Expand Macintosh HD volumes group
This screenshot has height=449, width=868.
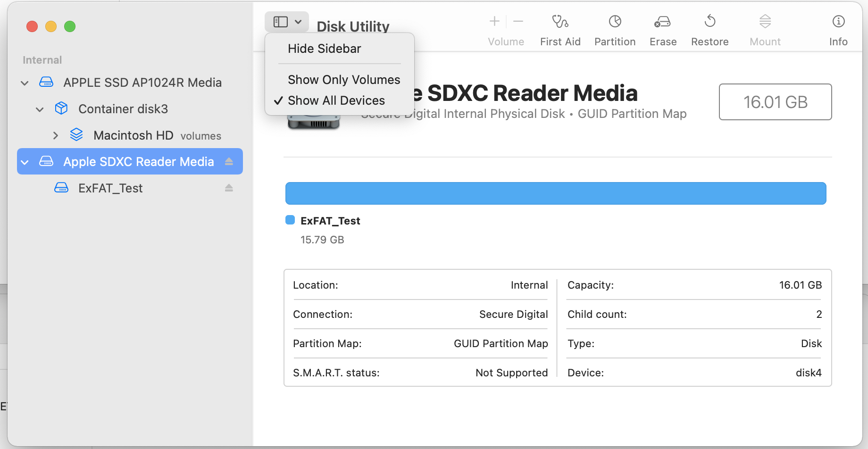[x=55, y=136]
